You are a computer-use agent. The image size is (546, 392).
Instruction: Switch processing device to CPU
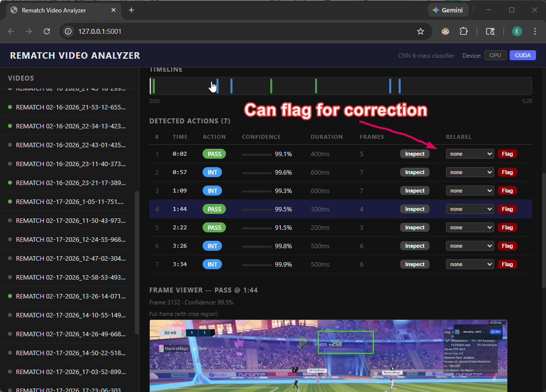pos(495,55)
